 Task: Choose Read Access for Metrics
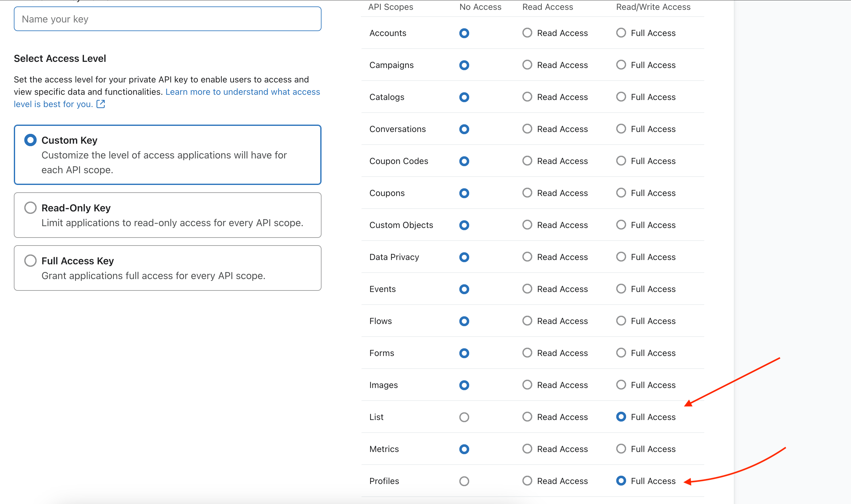click(x=527, y=449)
